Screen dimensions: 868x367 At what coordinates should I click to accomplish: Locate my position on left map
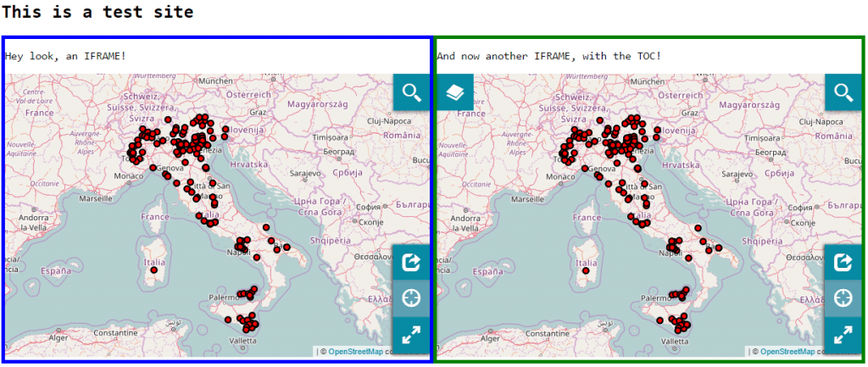[x=412, y=298]
